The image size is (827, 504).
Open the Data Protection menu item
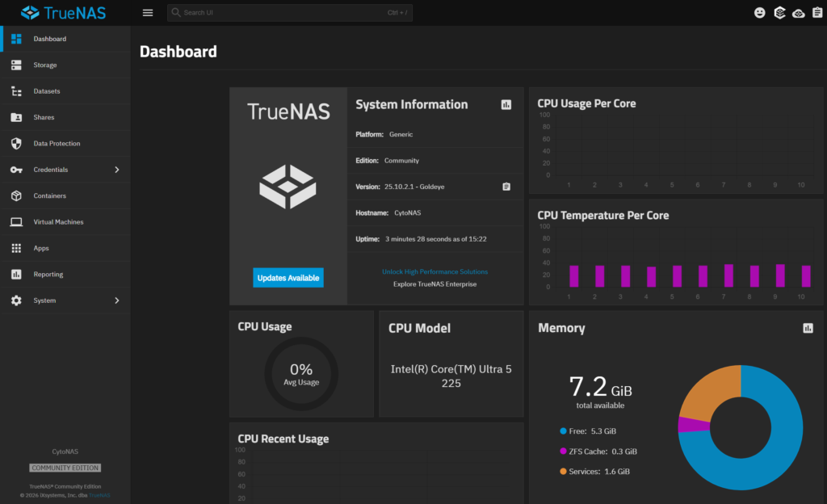65,144
